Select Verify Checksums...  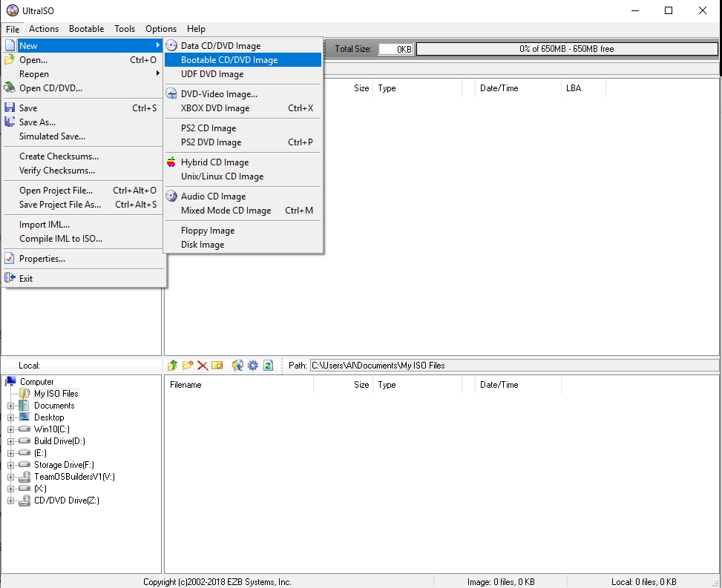[x=83, y=171]
